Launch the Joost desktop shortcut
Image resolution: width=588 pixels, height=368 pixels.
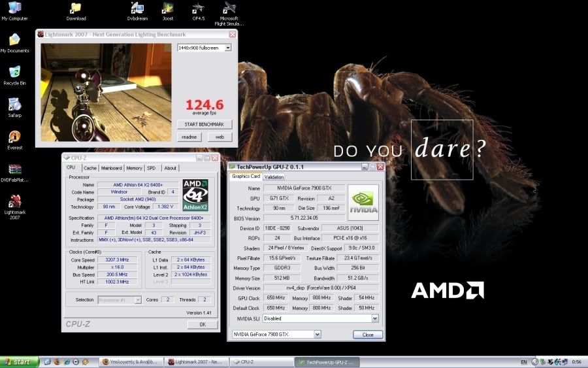click(168, 11)
